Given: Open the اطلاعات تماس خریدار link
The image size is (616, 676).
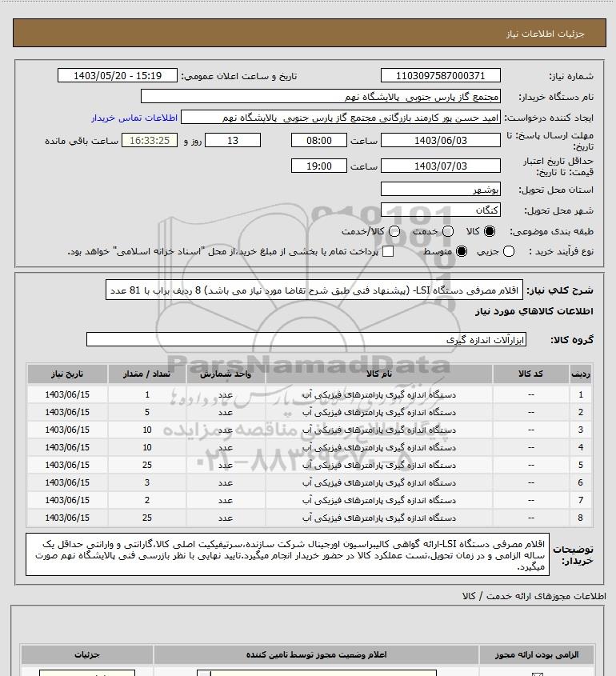Looking at the screenshot, I should [134, 118].
